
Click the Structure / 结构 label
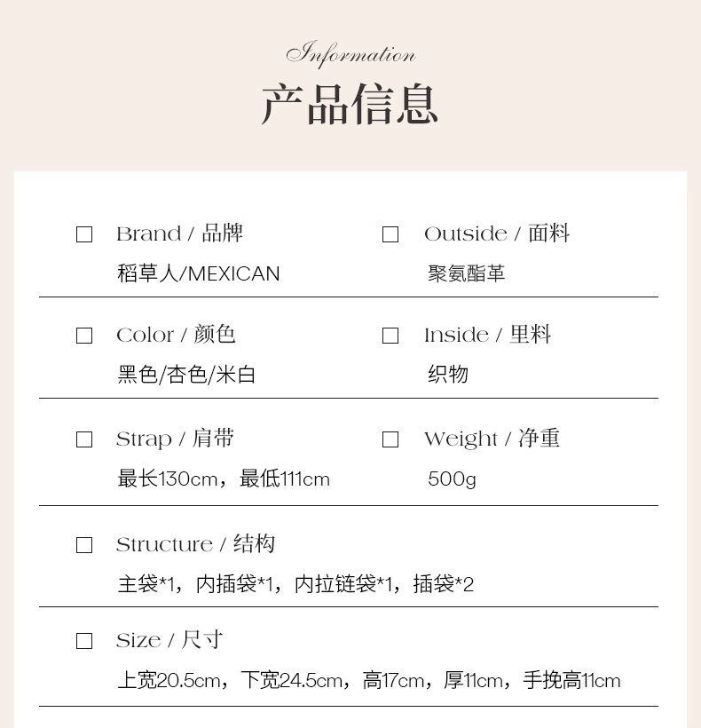[x=195, y=544]
